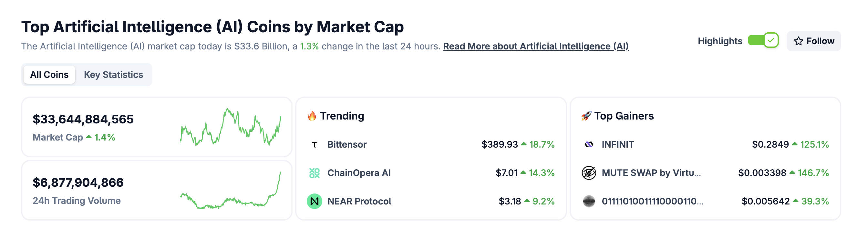
Task: Click the ChainOpera AI logo icon
Action: 315,173
